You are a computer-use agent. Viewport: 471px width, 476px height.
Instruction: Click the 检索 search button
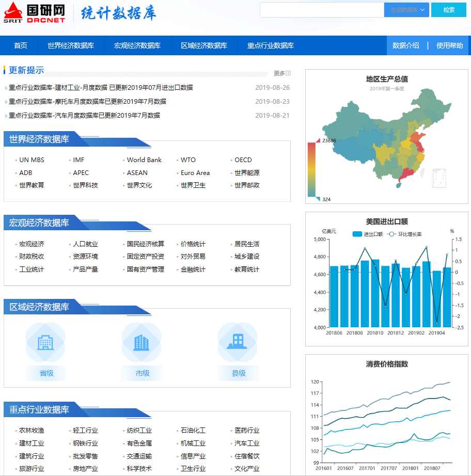[x=448, y=10]
